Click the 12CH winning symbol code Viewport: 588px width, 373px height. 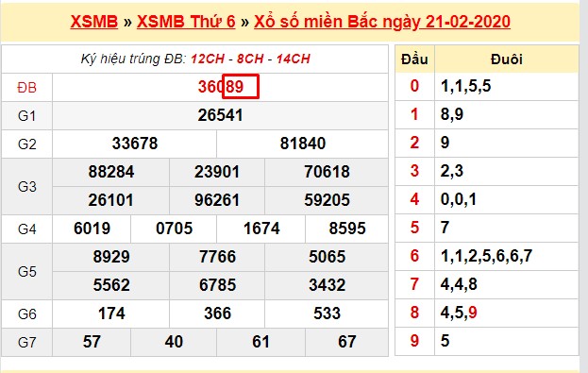point(208,59)
